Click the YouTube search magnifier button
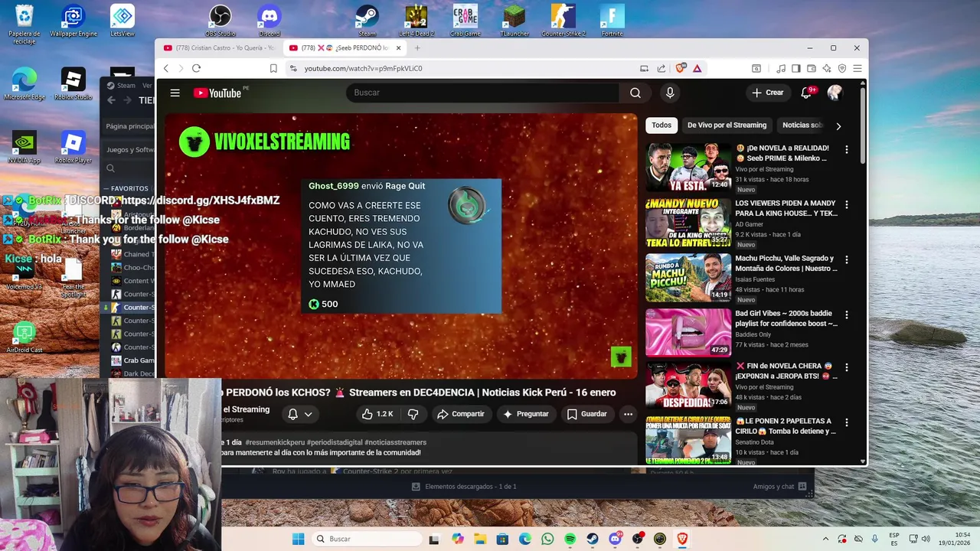 [635, 93]
